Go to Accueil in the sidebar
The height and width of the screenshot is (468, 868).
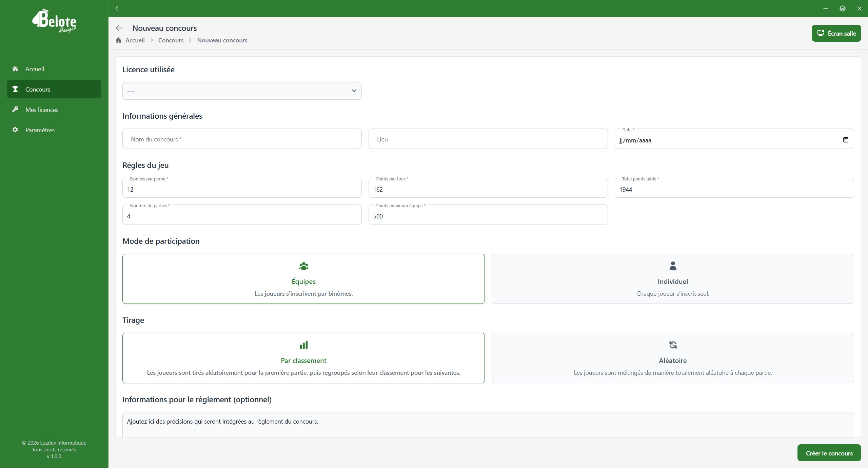click(x=35, y=69)
